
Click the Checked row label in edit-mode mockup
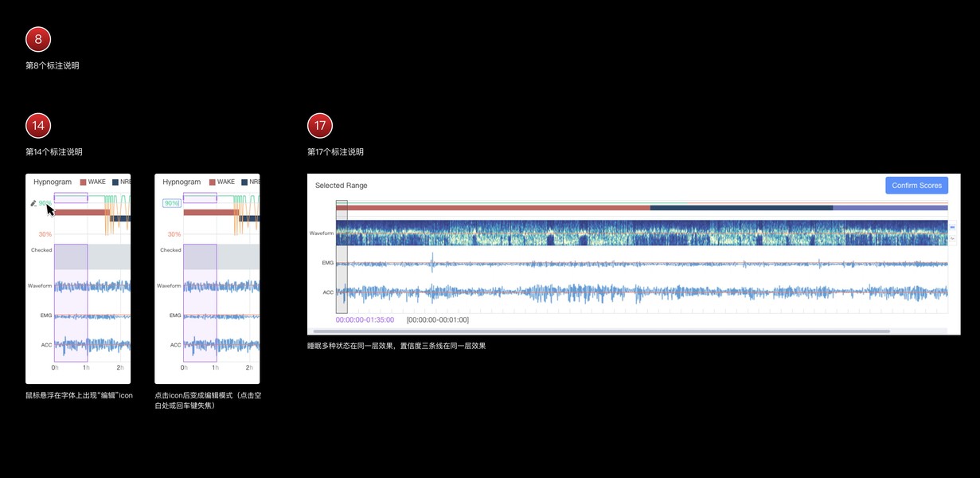(x=170, y=250)
